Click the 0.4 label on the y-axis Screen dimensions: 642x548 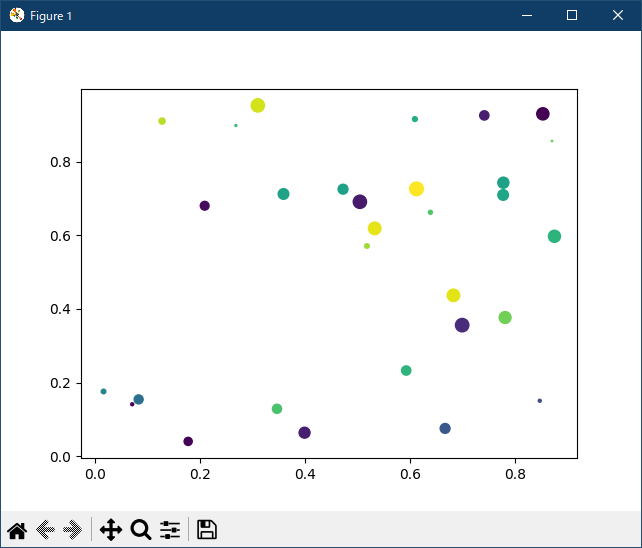click(60, 309)
